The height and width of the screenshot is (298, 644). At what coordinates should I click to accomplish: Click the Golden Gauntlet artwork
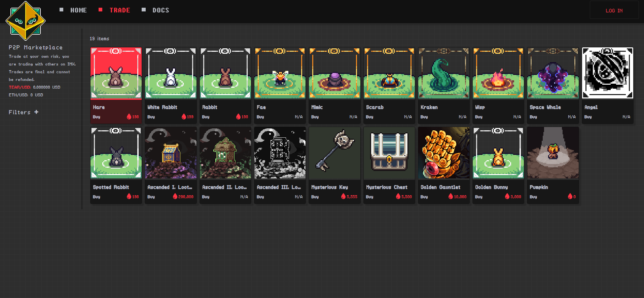[443, 153]
